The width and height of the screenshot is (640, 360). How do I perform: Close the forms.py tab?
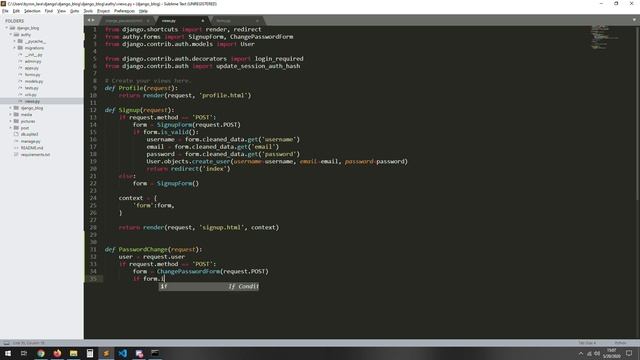click(257, 20)
